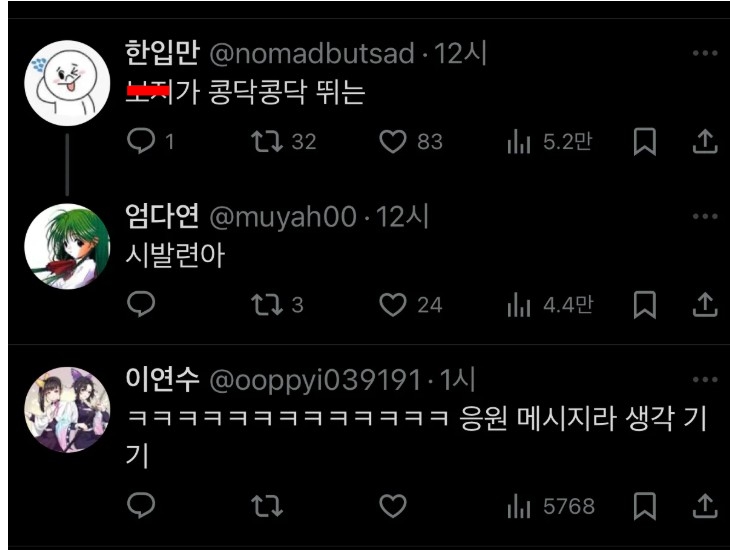Open more options for @ooppyi039191 tweet

coord(705,380)
